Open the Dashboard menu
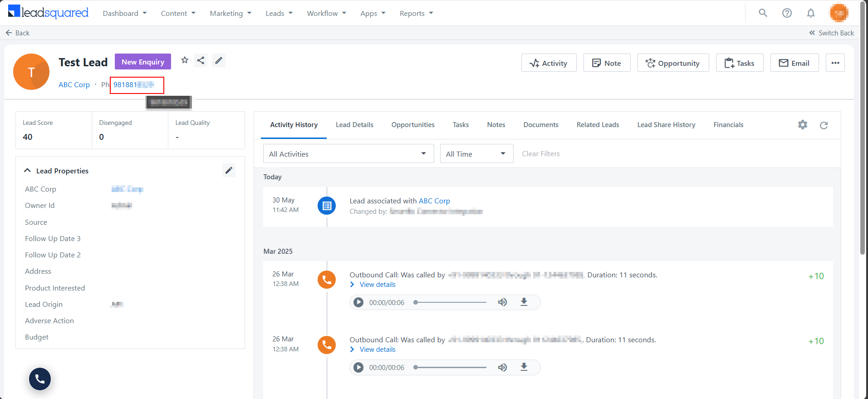868x399 pixels. [x=125, y=13]
